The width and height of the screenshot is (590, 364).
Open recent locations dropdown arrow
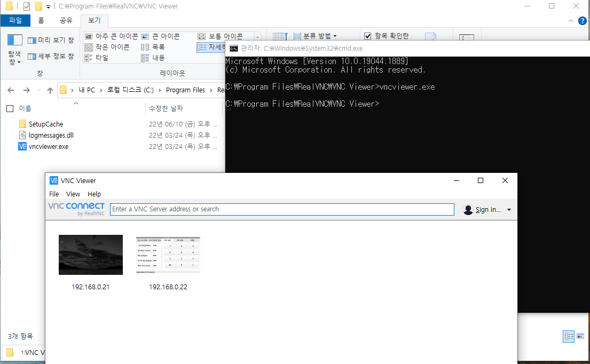click(x=39, y=90)
